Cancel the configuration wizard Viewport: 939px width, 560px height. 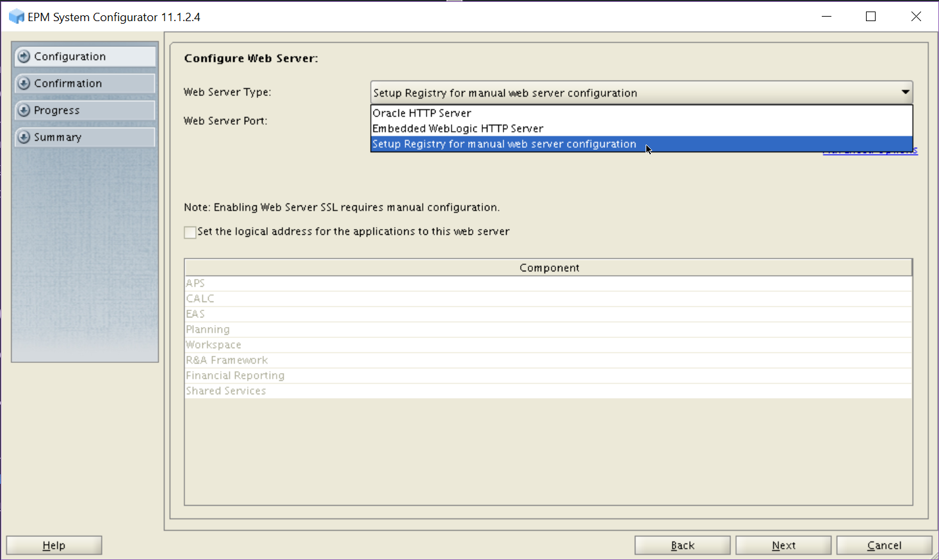tap(885, 545)
